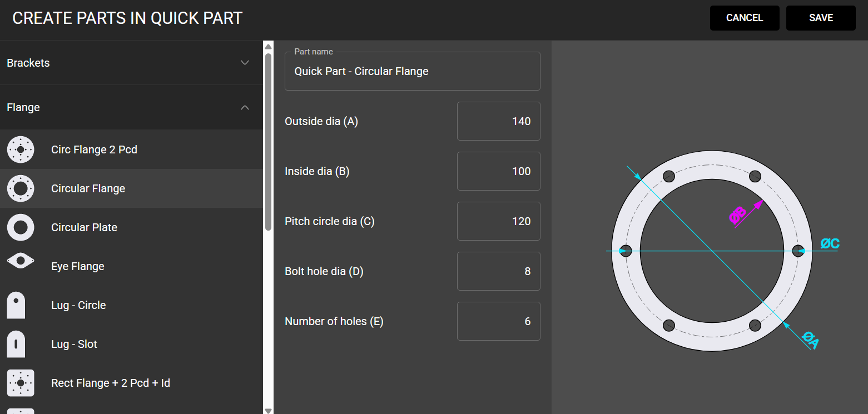Click the Pitch circle dia (C) field
The image size is (868, 414).
tap(498, 221)
